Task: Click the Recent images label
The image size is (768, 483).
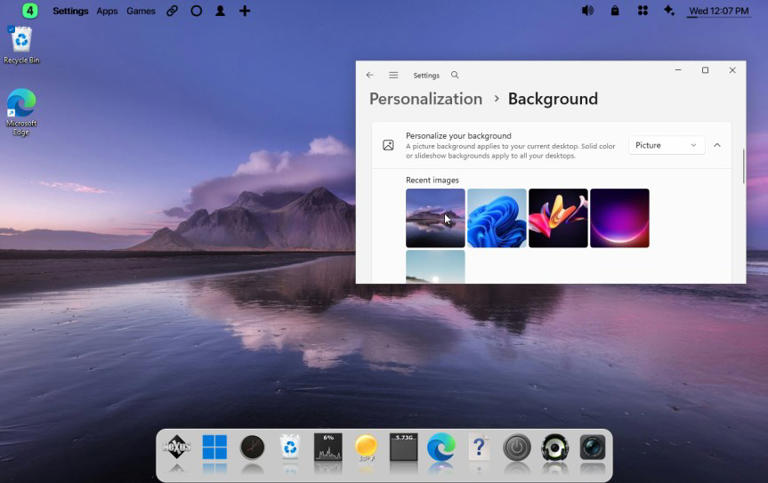Action: click(432, 180)
